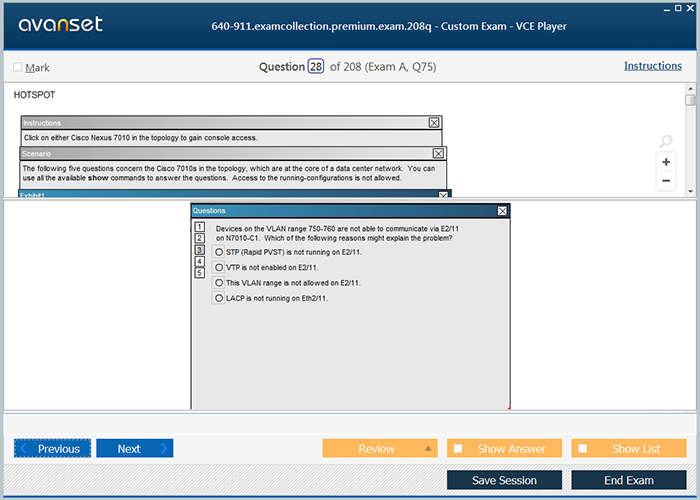The height and width of the screenshot is (500, 700).
Task: Click the End Exam button
Action: (x=629, y=480)
